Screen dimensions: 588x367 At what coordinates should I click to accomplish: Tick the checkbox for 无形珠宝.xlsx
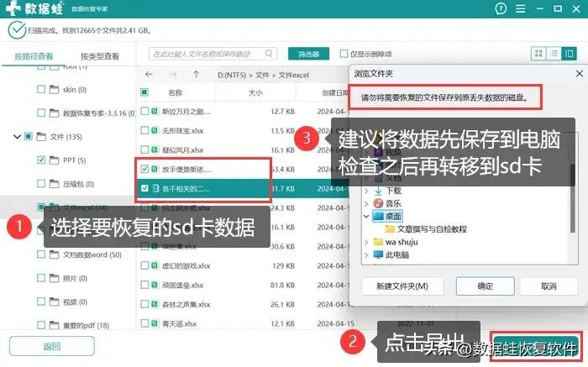[144, 130]
